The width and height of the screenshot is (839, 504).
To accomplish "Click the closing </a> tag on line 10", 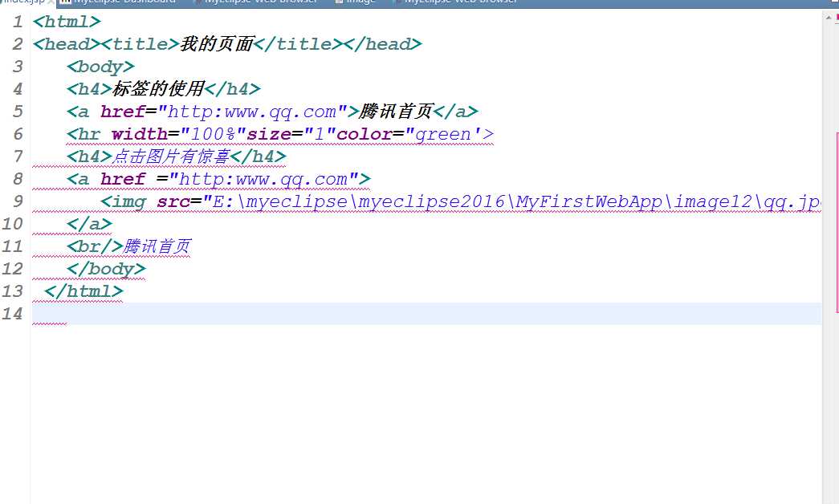I will pyautogui.click(x=89, y=224).
